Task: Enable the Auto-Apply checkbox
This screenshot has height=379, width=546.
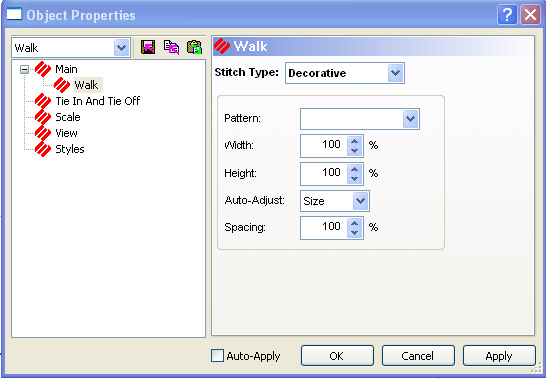Action: click(x=217, y=356)
